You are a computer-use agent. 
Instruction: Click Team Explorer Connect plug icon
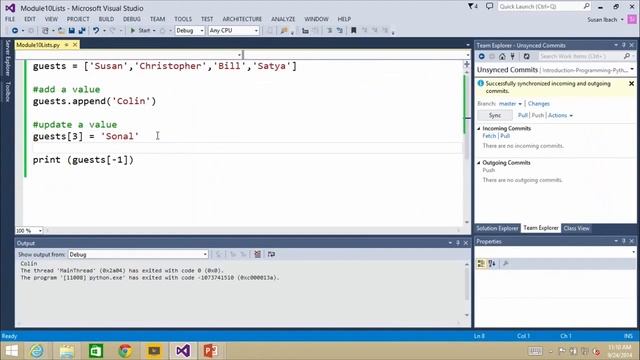click(x=513, y=56)
